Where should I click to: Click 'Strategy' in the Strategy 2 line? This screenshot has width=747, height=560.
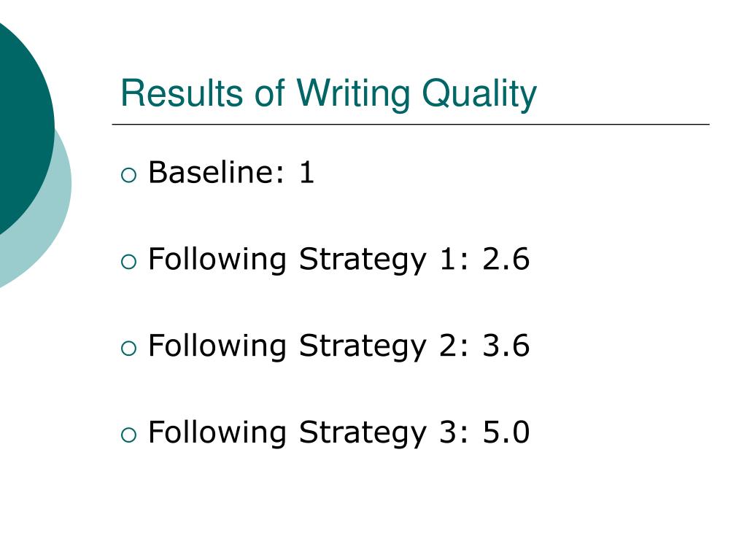point(363,348)
